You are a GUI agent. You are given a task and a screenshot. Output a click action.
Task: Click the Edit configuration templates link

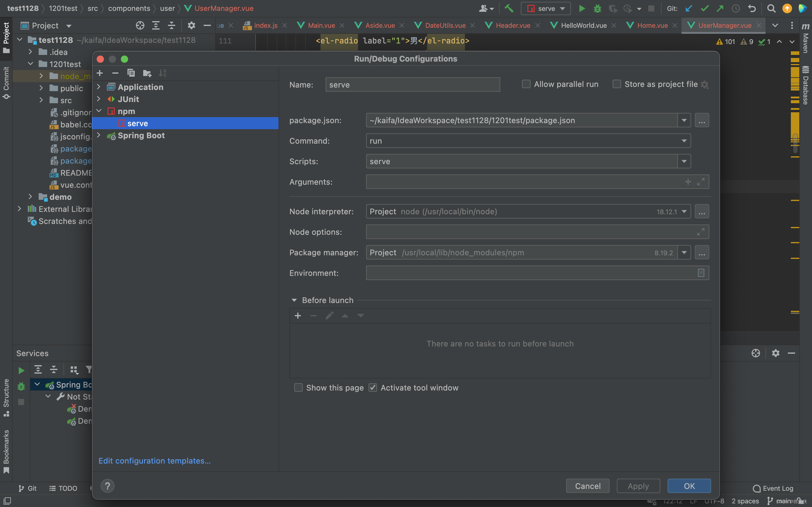tap(154, 461)
